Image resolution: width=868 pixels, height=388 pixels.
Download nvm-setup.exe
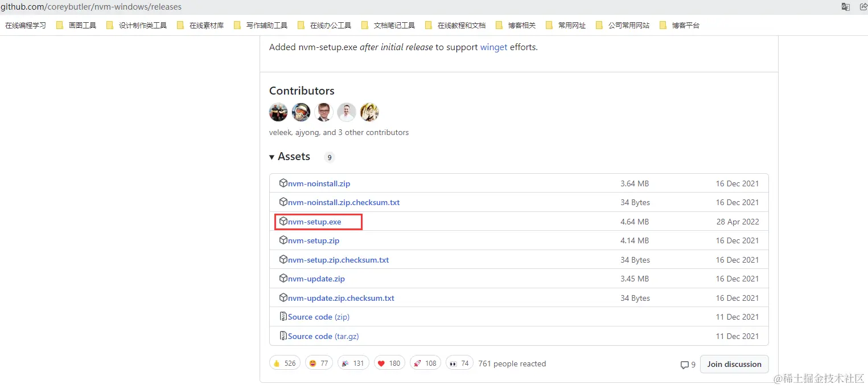(314, 222)
